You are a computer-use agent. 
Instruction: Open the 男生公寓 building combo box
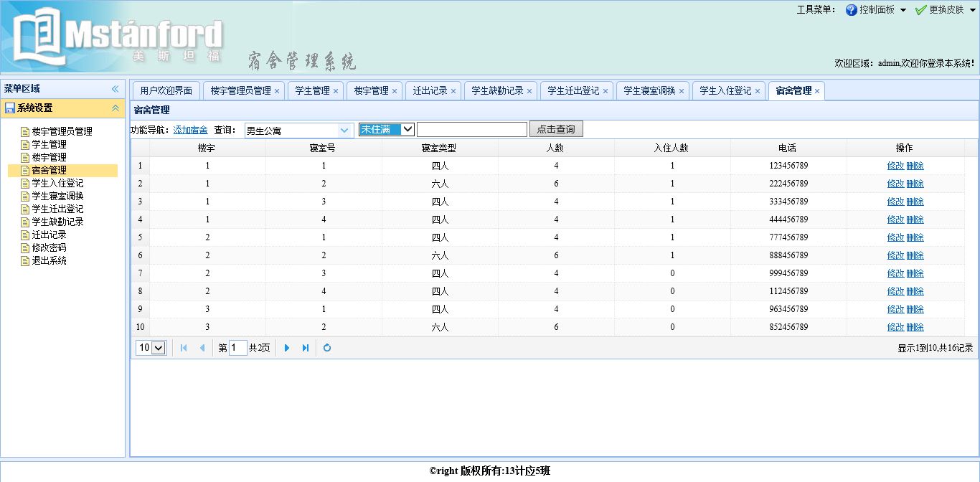[x=344, y=130]
